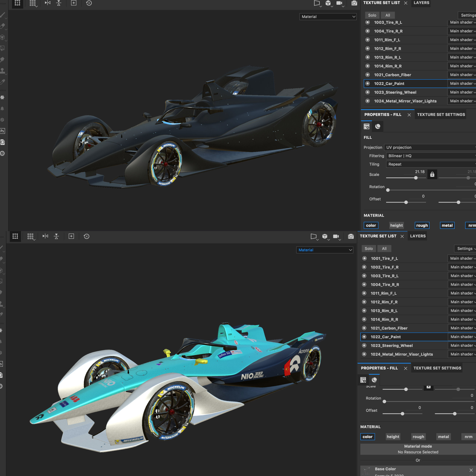476x476 pixels.
Task: Click circular reset-clock icon above teal car viewport
Action: tap(86, 236)
